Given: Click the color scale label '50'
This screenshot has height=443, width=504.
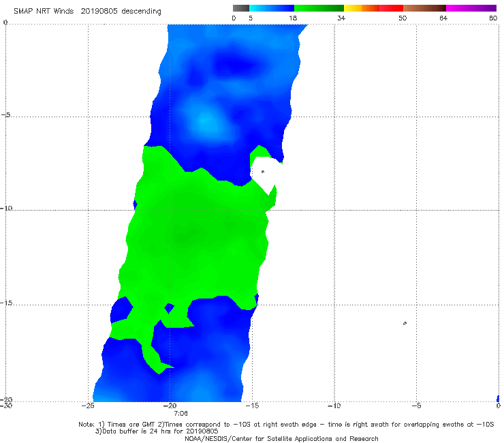Looking at the screenshot, I should (x=403, y=18).
